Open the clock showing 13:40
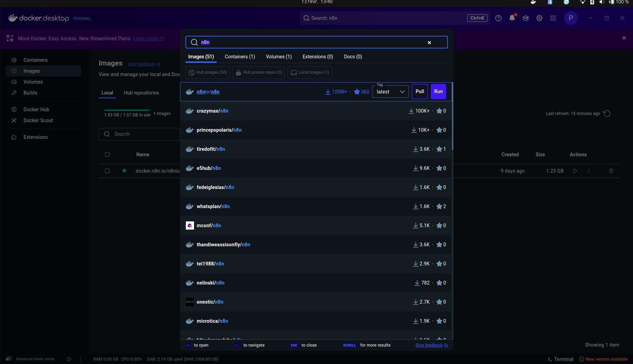 (317, 2)
